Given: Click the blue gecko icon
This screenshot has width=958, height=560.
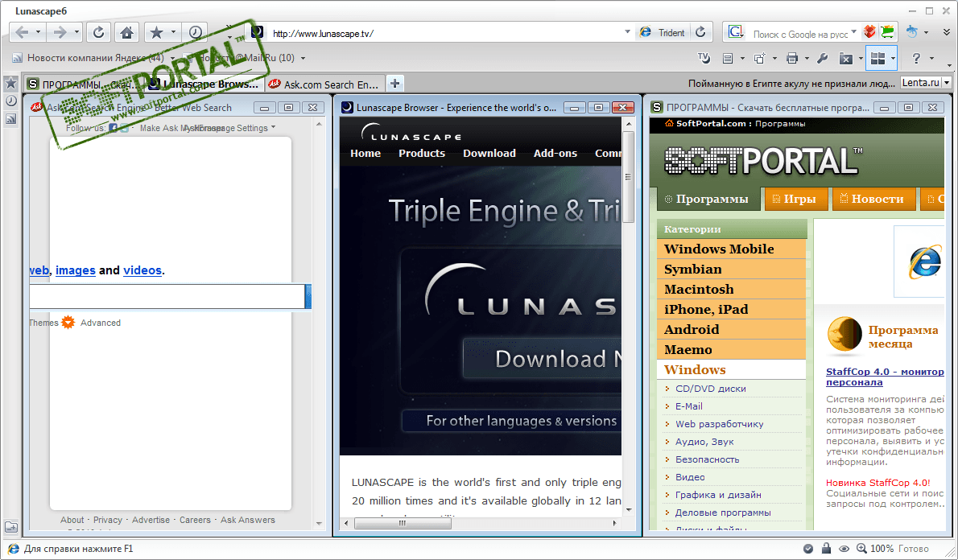Looking at the screenshot, I should [x=911, y=31].
